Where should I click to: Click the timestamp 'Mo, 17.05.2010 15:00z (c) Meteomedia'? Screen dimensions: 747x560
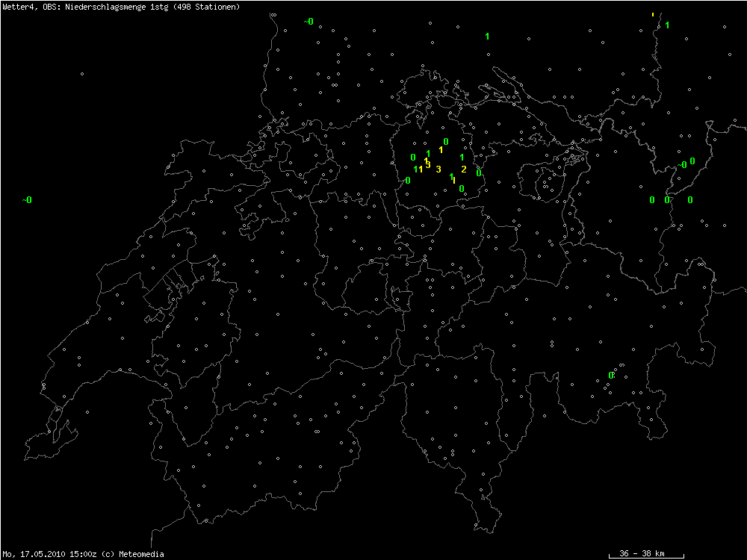84,554
